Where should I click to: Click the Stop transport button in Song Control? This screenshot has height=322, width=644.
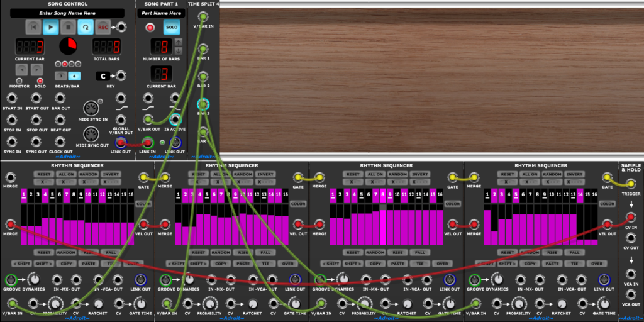[68, 27]
